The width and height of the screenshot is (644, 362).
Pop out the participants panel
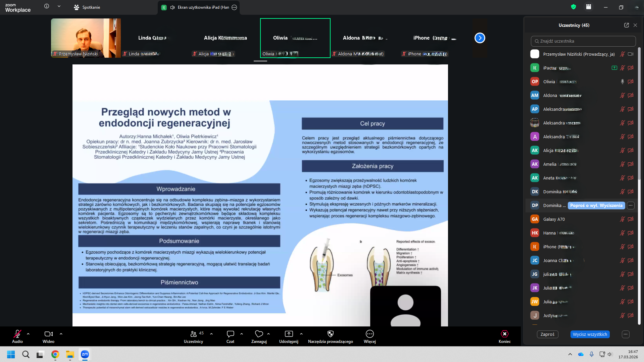point(626,25)
